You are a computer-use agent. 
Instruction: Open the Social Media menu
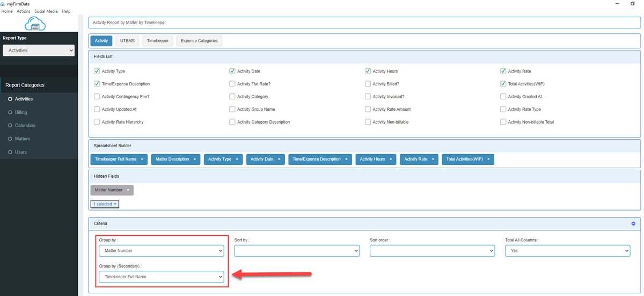[x=46, y=11]
